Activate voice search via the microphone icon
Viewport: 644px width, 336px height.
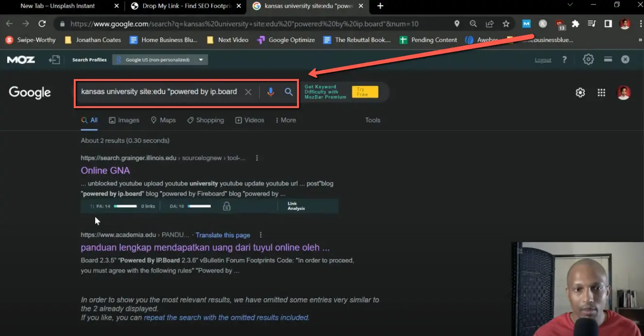[x=270, y=92]
